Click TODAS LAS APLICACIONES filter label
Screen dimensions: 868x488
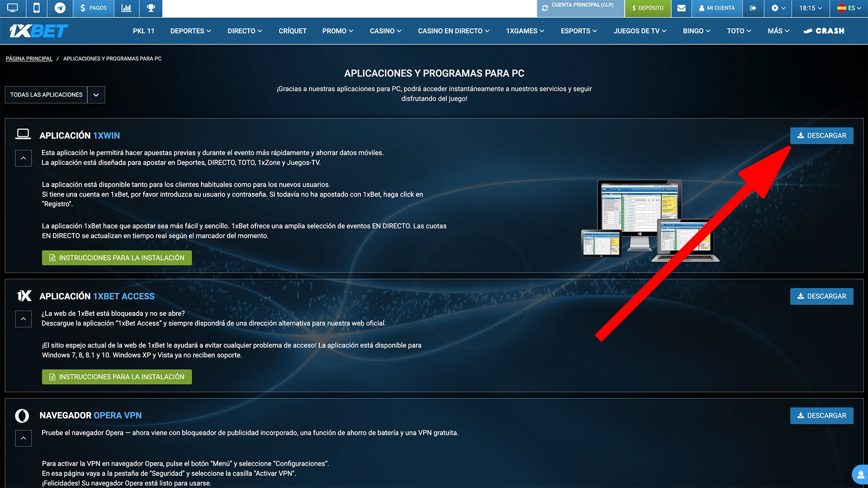(x=46, y=95)
